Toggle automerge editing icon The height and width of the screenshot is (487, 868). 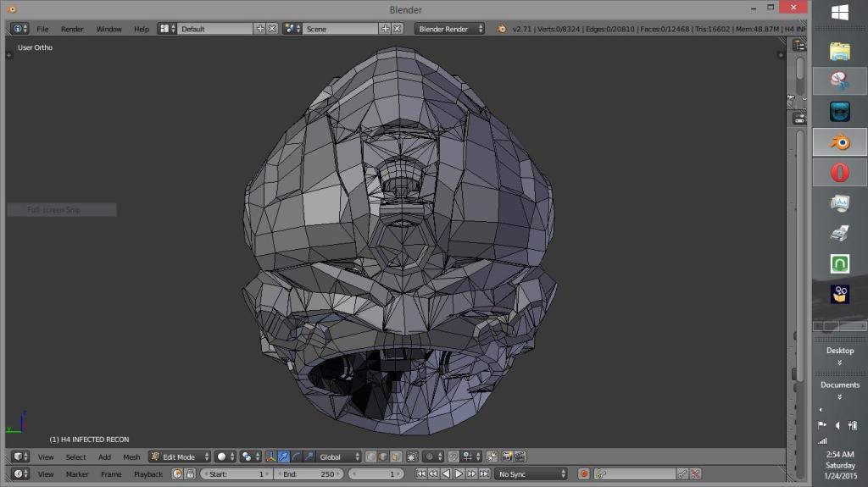tap(492, 457)
